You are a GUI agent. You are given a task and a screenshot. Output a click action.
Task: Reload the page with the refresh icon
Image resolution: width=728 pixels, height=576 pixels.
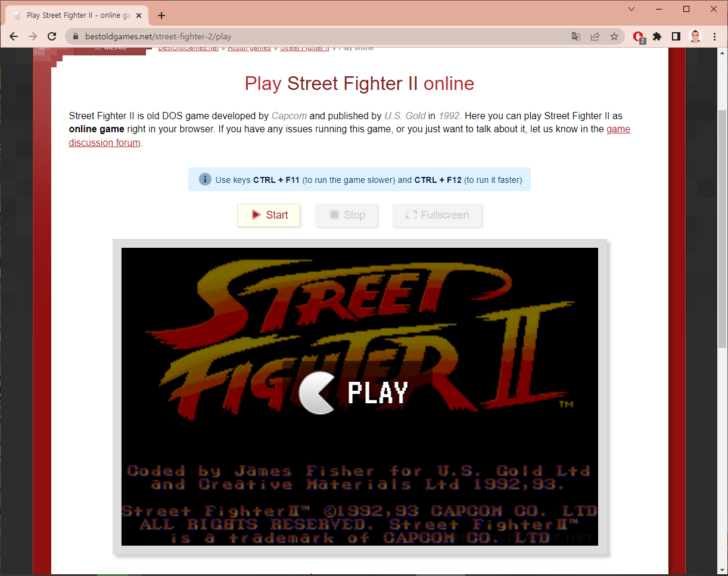52,36
